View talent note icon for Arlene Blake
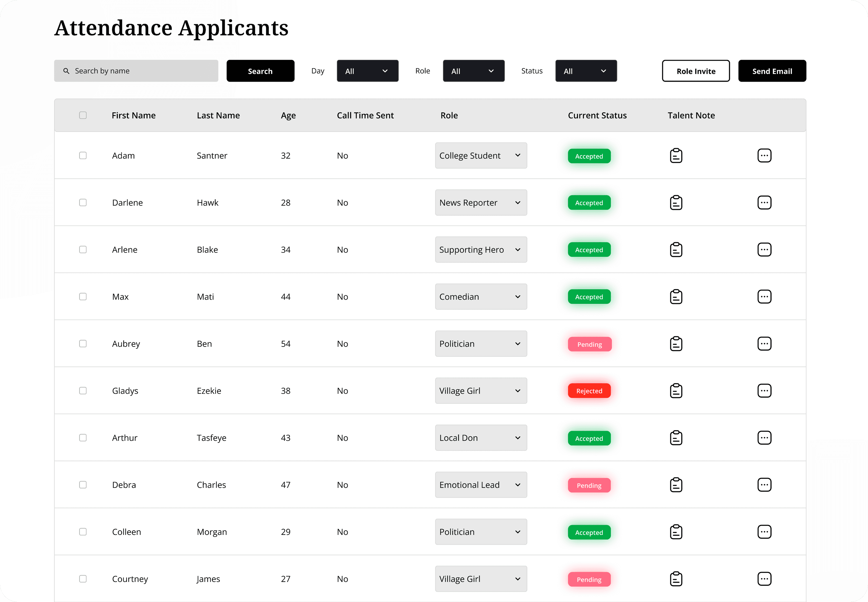Viewport: 868px width, 602px height. (x=676, y=250)
